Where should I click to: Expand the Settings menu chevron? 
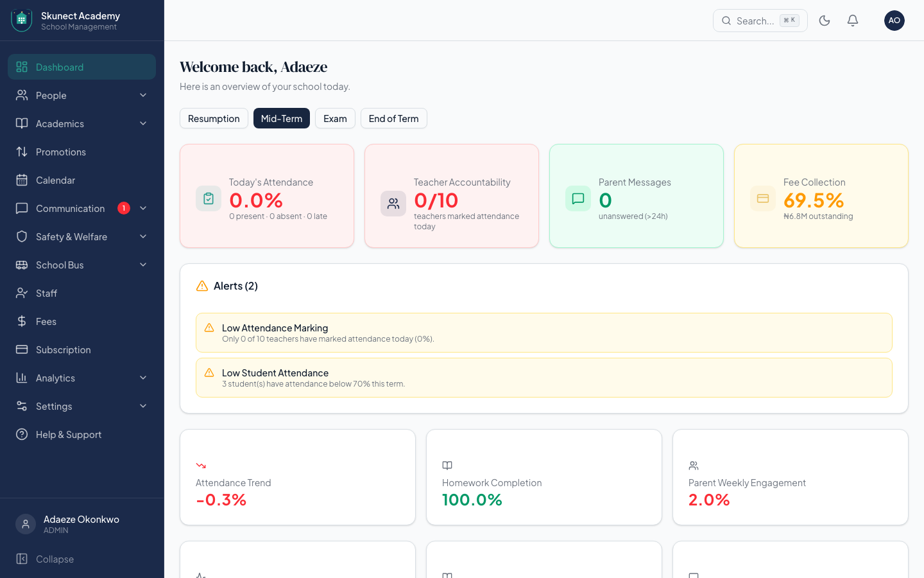pos(143,406)
